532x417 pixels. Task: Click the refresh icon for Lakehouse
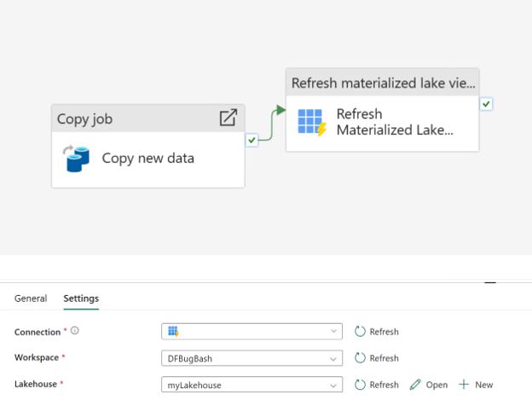point(360,385)
